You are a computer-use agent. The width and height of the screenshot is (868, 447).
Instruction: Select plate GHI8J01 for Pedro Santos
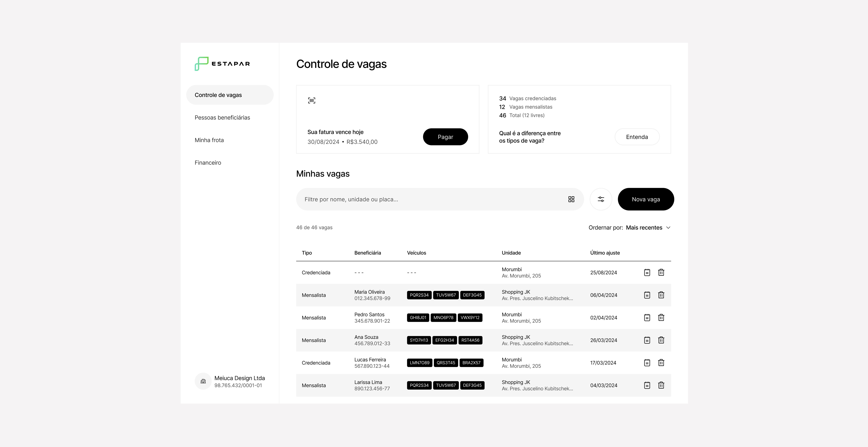418,318
